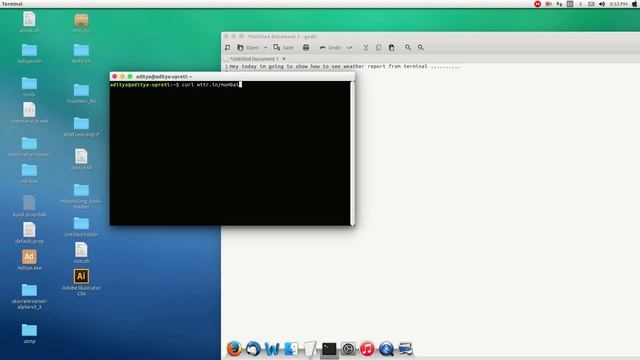Click the red recording indicator in top bar
The image size is (640, 360).
click(538, 4)
